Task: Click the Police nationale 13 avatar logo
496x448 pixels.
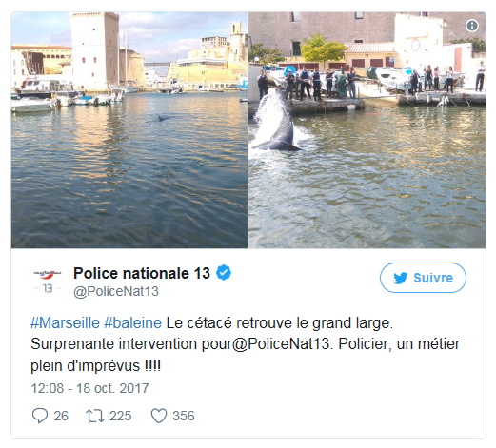Action: click(x=48, y=281)
